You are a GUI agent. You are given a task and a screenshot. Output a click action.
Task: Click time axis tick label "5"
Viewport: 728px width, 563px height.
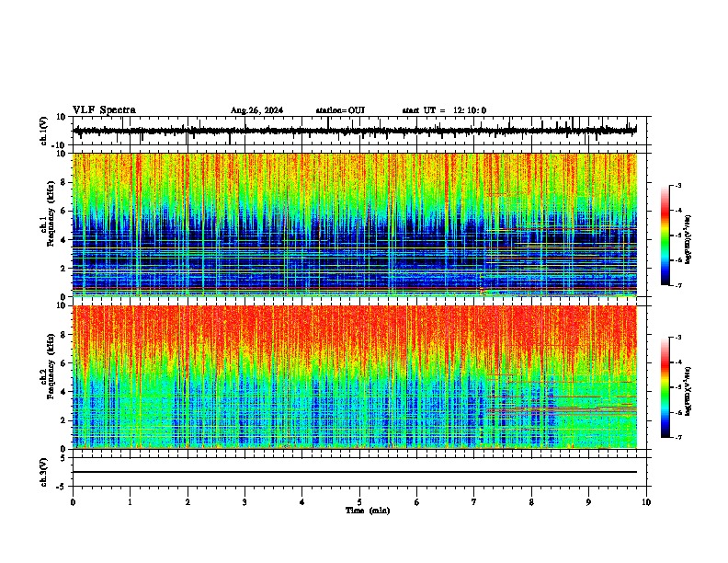[x=359, y=502]
